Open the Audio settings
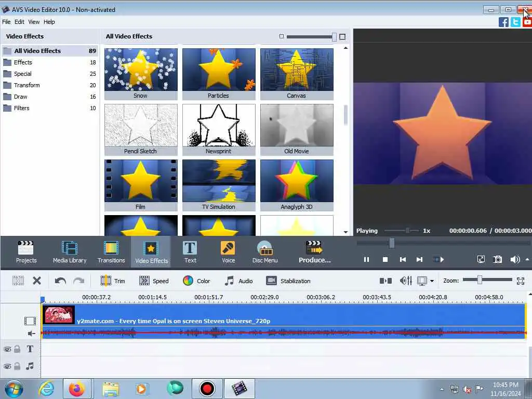532x399 pixels. [x=238, y=281]
